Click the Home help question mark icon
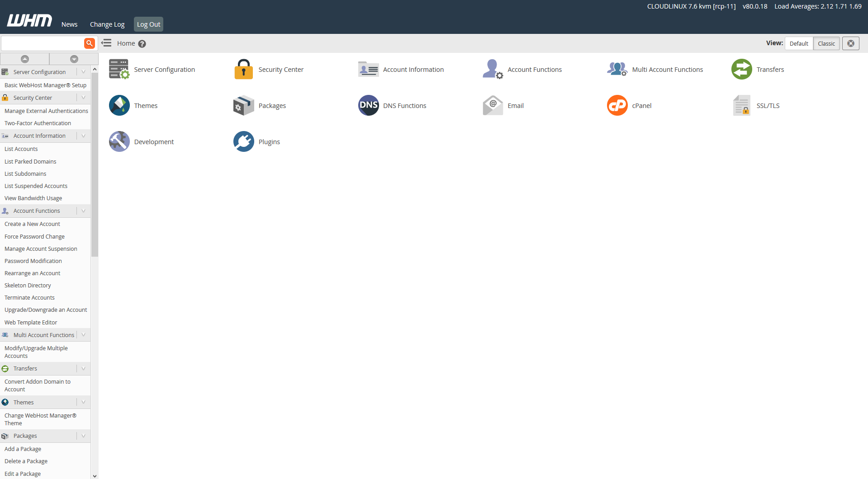 pyautogui.click(x=142, y=44)
